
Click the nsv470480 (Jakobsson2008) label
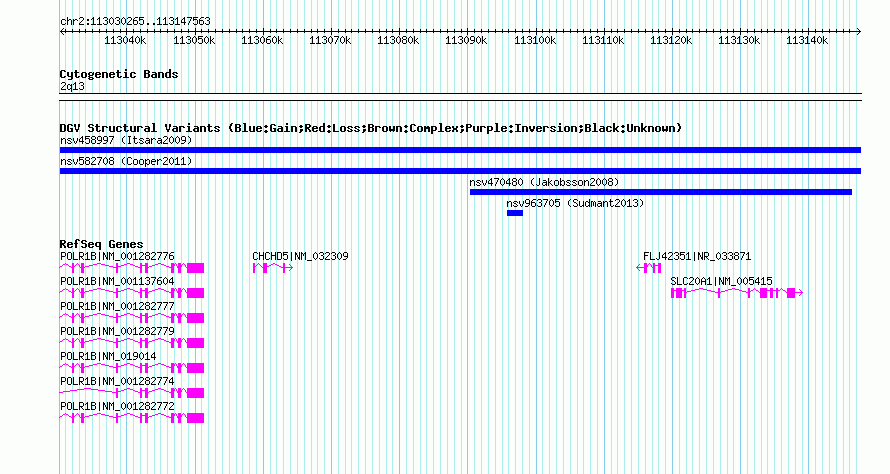pyautogui.click(x=544, y=182)
